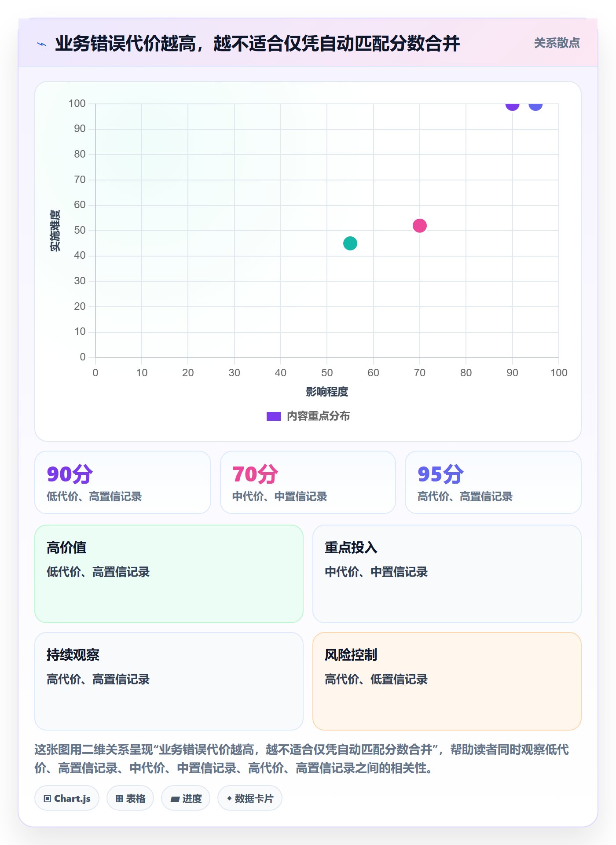The height and width of the screenshot is (845, 616).
Task: Click 高代价、低置信记录 in the 风险控制 card
Action: coord(376,680)
